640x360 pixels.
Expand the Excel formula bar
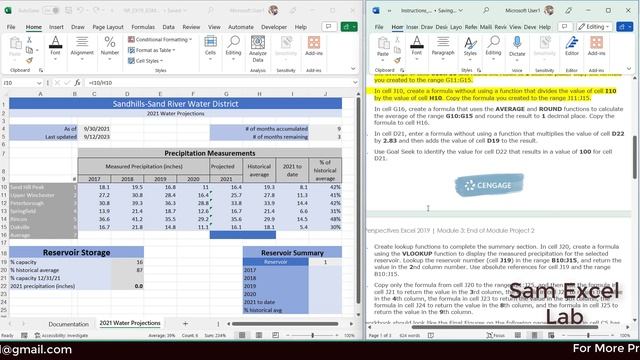pyautogui.click(x=355, y=83)
